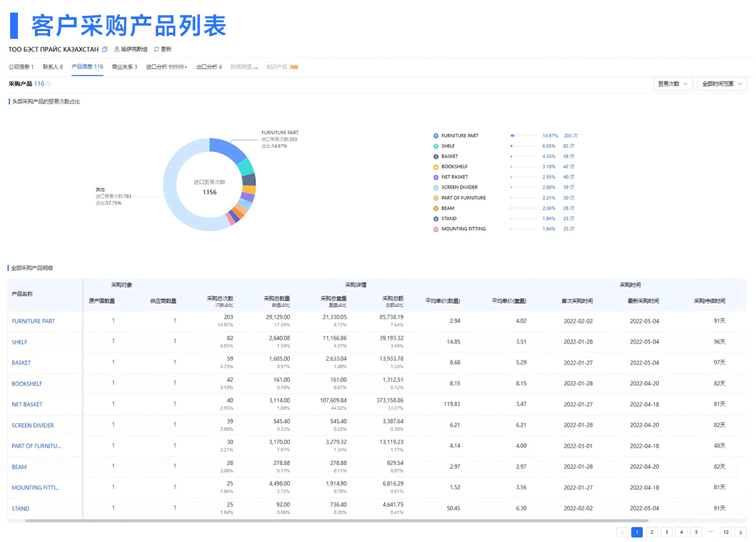Select the 产品信息 116 tab
Screen dimensions: 756x542
87,67
